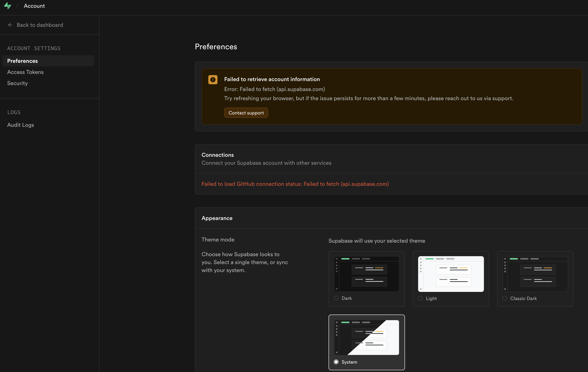Screen dimensions: 588x372
Task: Open Security settings
Action: pyautogui.click(x=17, y=83)
